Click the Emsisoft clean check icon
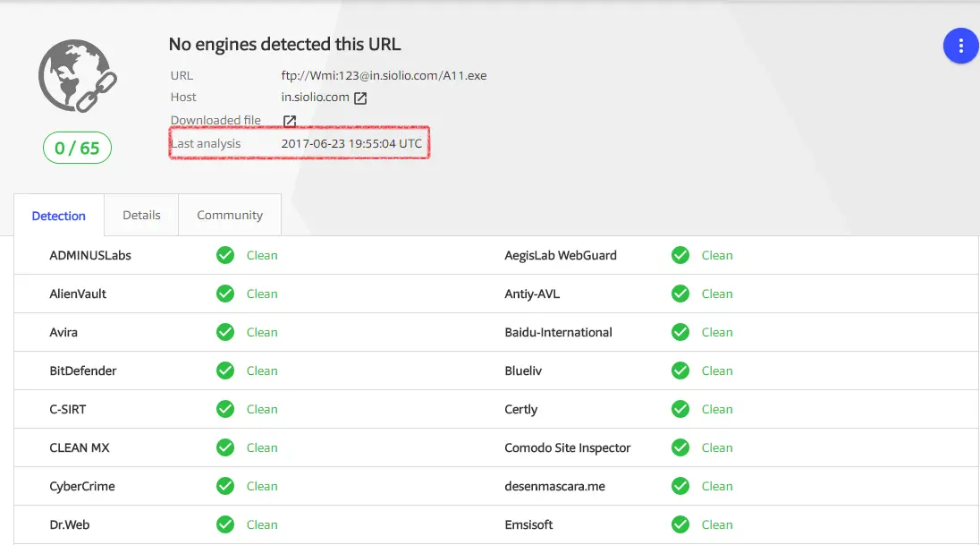980x545 pixels. pos(680,524)
